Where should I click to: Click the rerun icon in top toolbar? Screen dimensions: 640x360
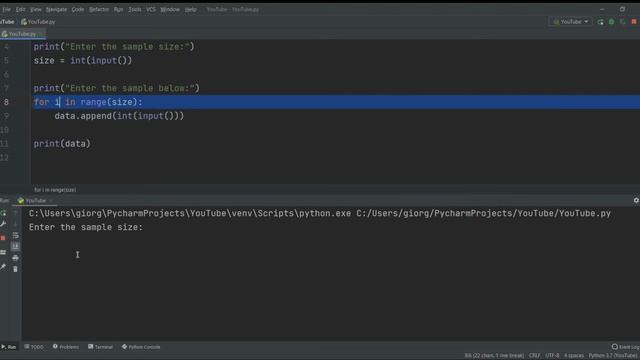click(600, 22)
